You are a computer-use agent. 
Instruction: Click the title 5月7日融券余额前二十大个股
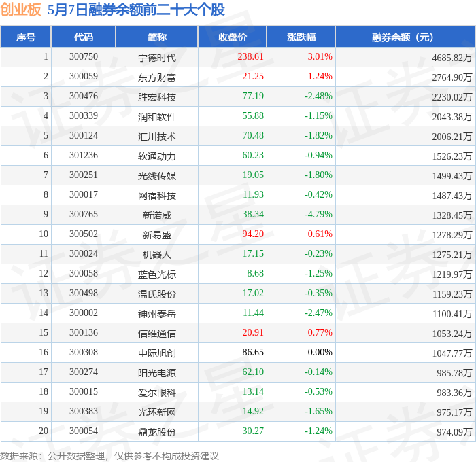(136, 10)
